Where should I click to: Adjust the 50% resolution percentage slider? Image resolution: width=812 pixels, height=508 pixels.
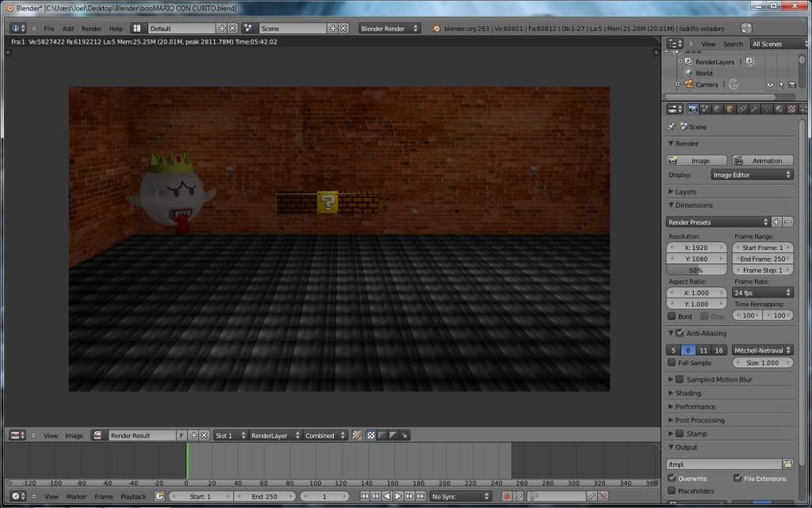[x=696, y=270]
